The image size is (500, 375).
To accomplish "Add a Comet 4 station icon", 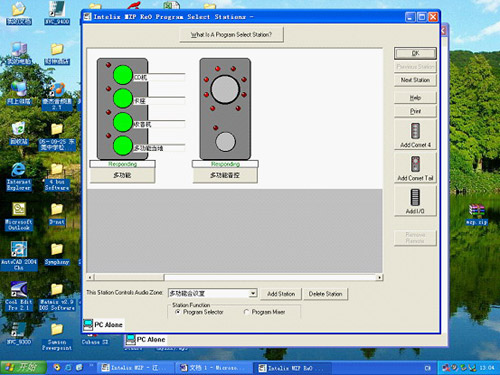I will pos(415,135).
